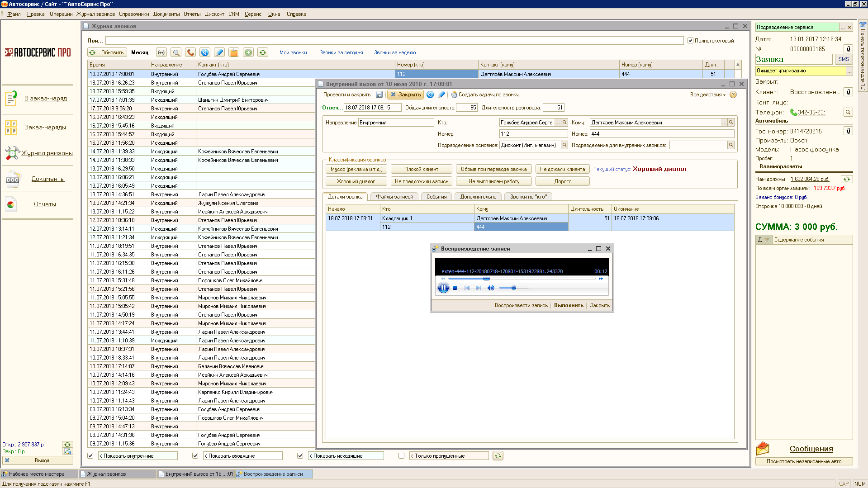Switch to the Файлы записей tab
Viewport: 868px width, 488px height.
tap(394, 197)
